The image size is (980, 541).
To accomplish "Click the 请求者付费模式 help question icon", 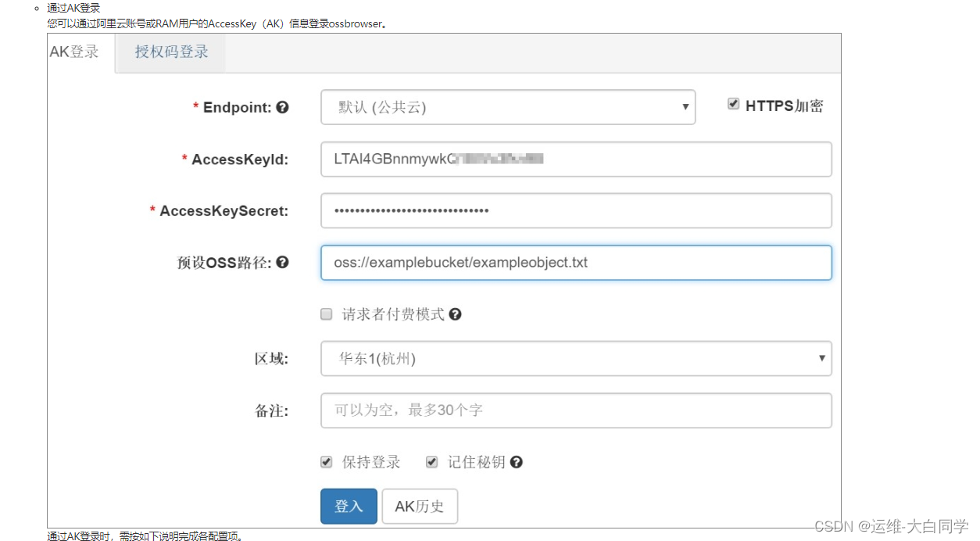I will (x=455, y=314).
